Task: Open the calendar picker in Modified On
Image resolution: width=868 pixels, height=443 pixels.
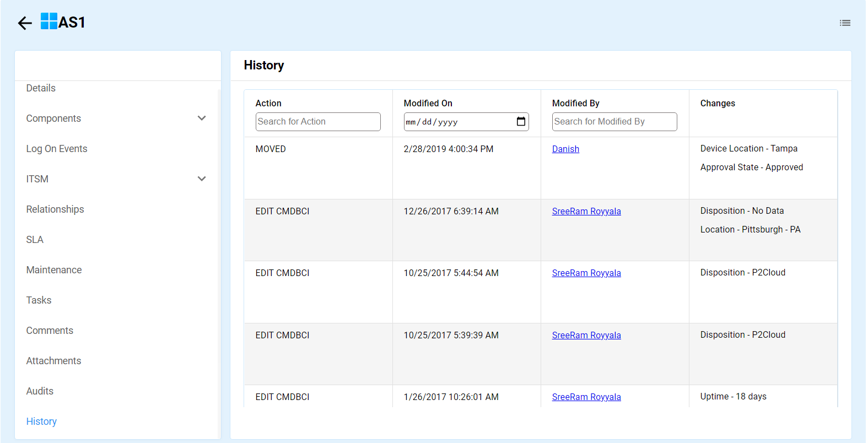Action: (521, 122)
